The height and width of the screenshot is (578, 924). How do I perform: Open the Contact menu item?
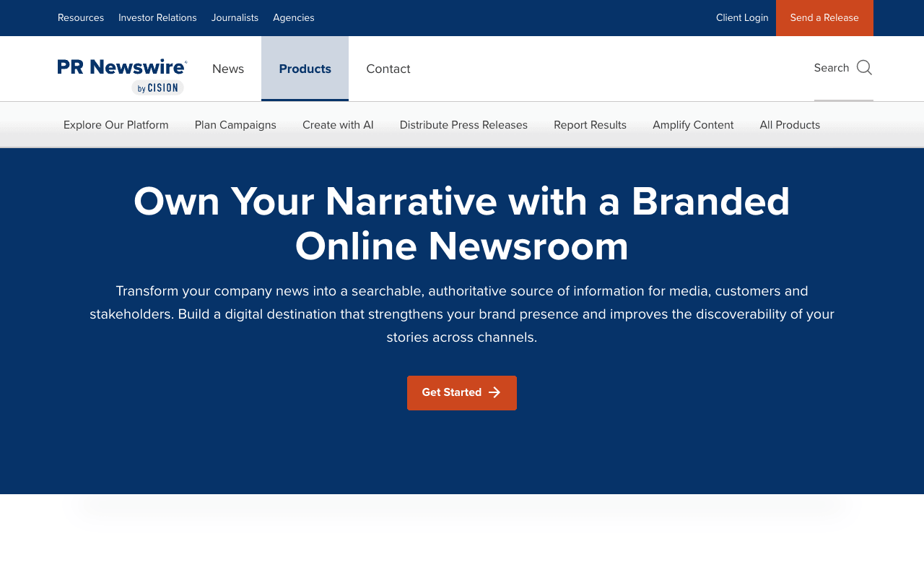[388, 69]
